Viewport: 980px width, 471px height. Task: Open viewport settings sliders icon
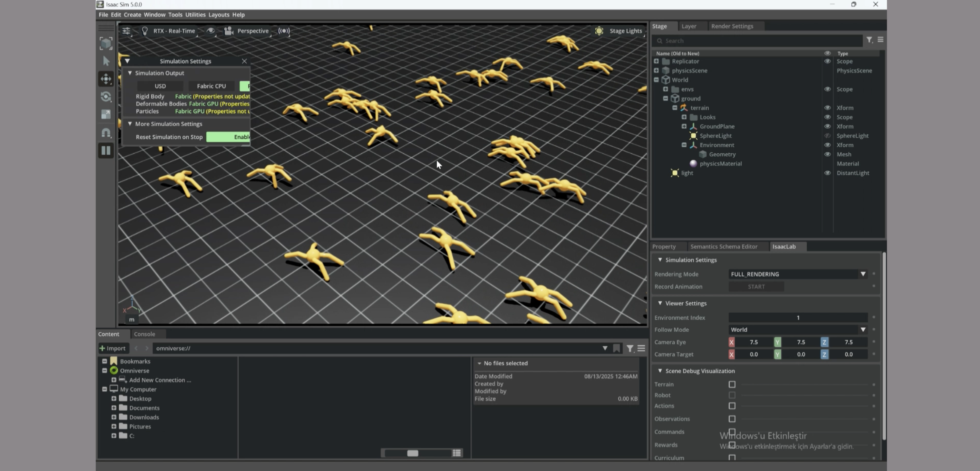(x=126, y=31)
